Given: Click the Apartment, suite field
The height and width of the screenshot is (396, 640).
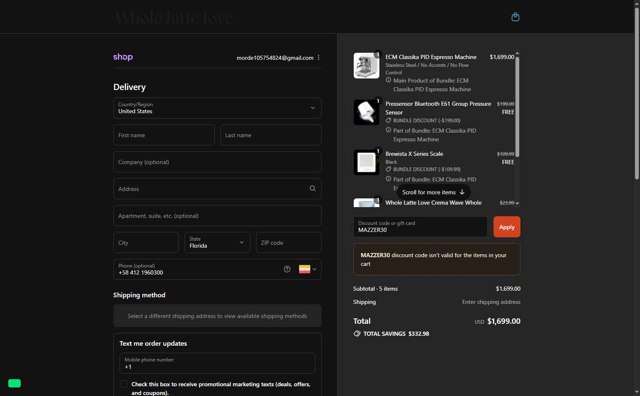Looking at the screenshot, I should click(x=217, y=216).
